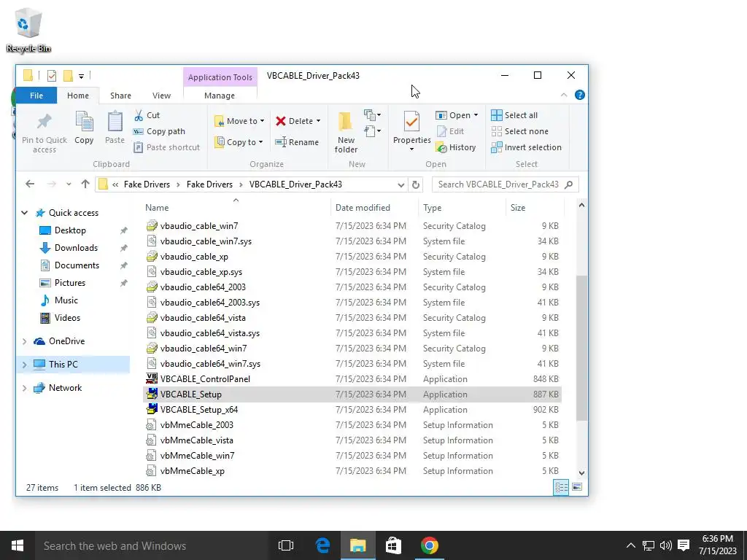The height and width of the screenshot is (560, 747).
Task: Click the Pin to Quick access icon
Action: tap(44, 122)
